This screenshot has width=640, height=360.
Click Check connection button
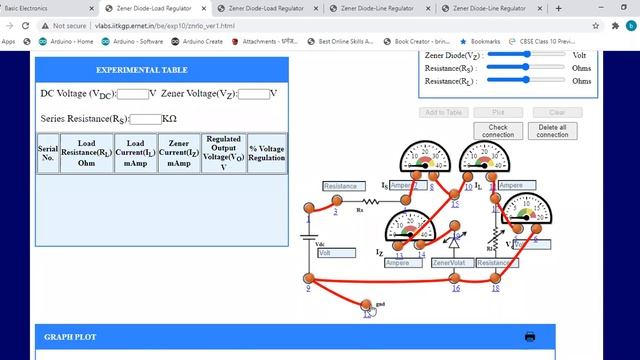(498, 131)
